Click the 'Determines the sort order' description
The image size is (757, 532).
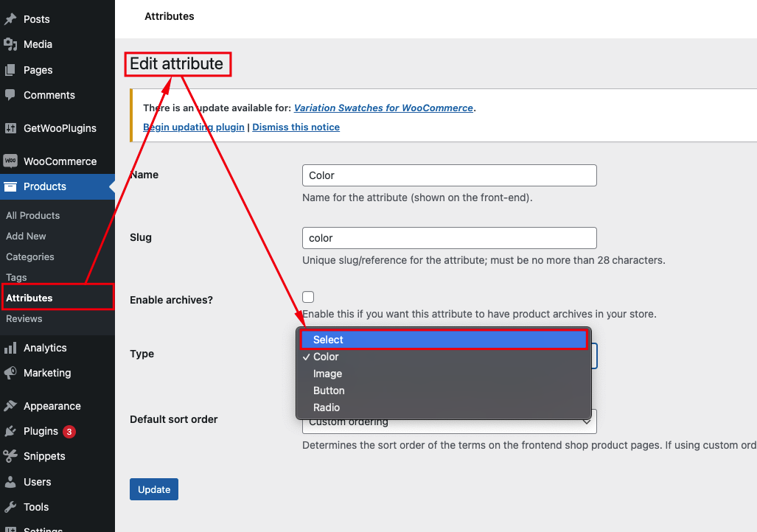tap(530, 445)
